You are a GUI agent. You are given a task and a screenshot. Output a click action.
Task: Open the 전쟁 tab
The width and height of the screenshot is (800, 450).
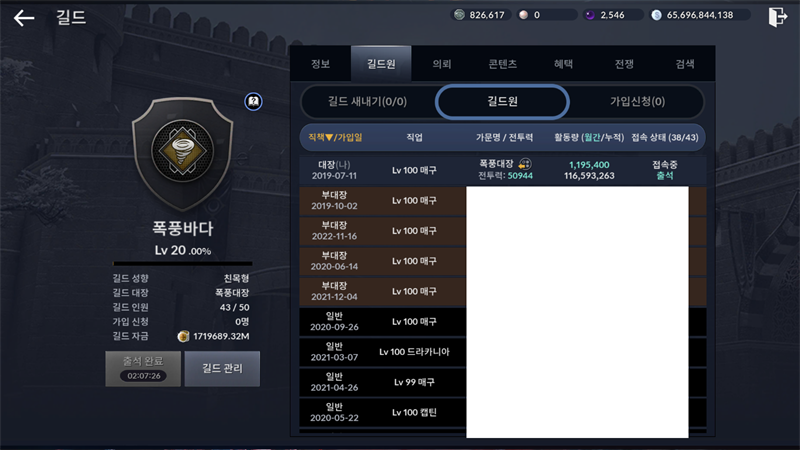coord(624,64)
